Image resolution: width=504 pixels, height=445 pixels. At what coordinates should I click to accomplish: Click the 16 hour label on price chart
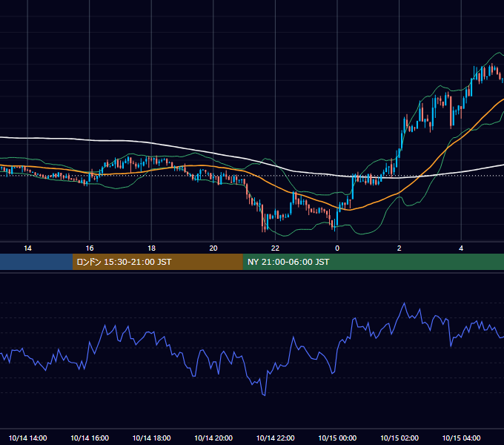coord(90,248)
